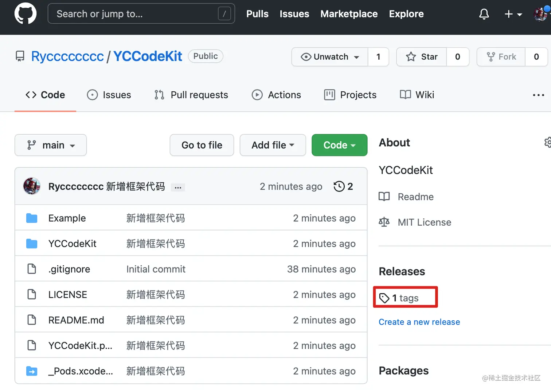Open the YCCodeKit folder
Viewport: 551px width, 392px height.
coord(72,243)
